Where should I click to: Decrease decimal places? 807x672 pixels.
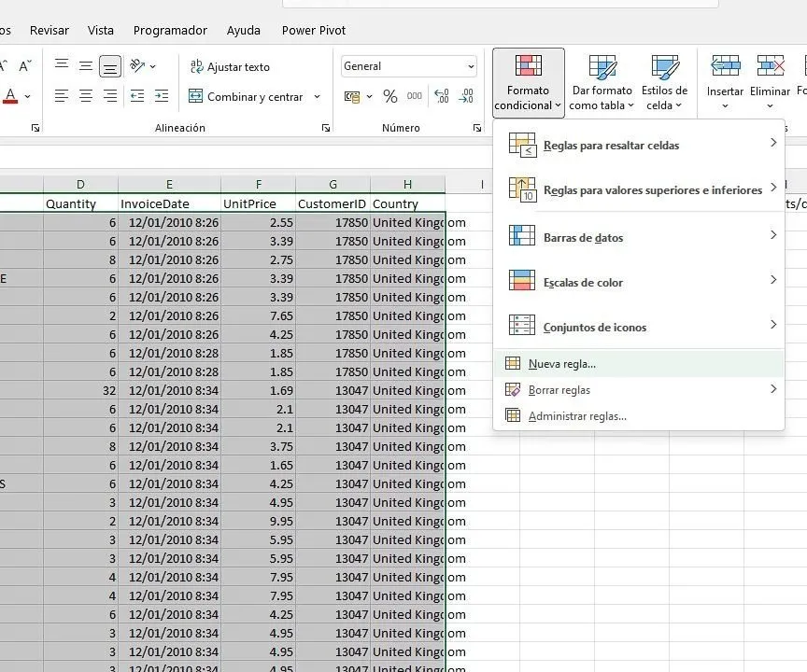tap(466, 96)
